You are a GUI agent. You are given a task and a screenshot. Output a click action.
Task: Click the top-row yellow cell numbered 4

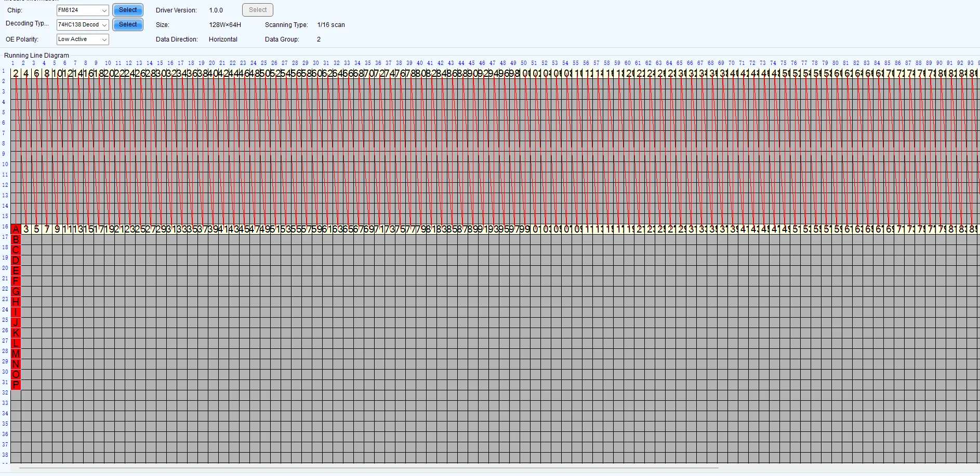(26, 73)
